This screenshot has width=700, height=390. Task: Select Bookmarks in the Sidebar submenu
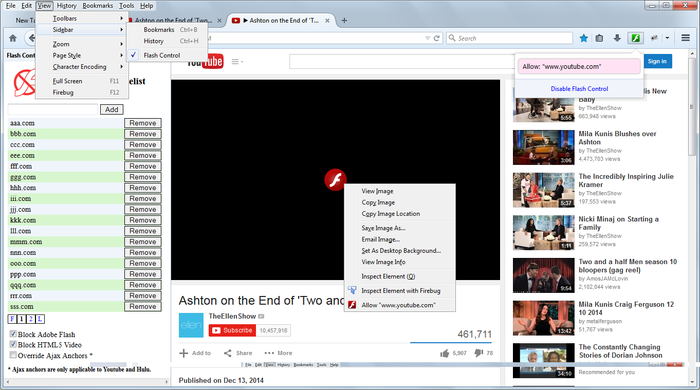click(167, 29)
